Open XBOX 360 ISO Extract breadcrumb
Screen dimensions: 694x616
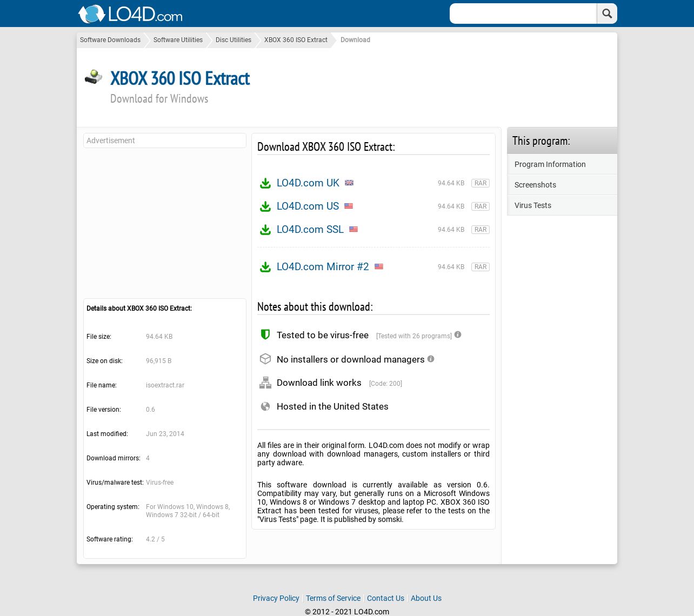[x=296, y=40]
